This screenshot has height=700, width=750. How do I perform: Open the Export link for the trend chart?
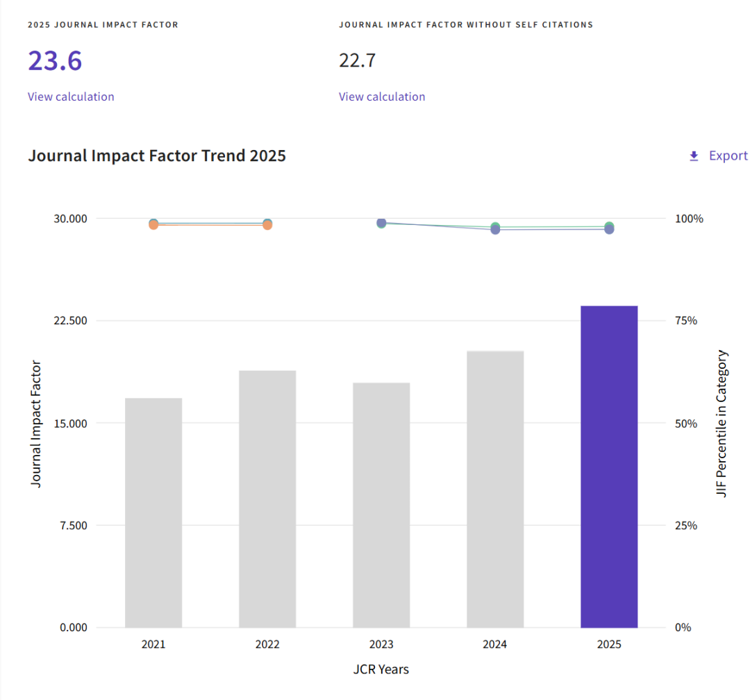pos(728,156)
